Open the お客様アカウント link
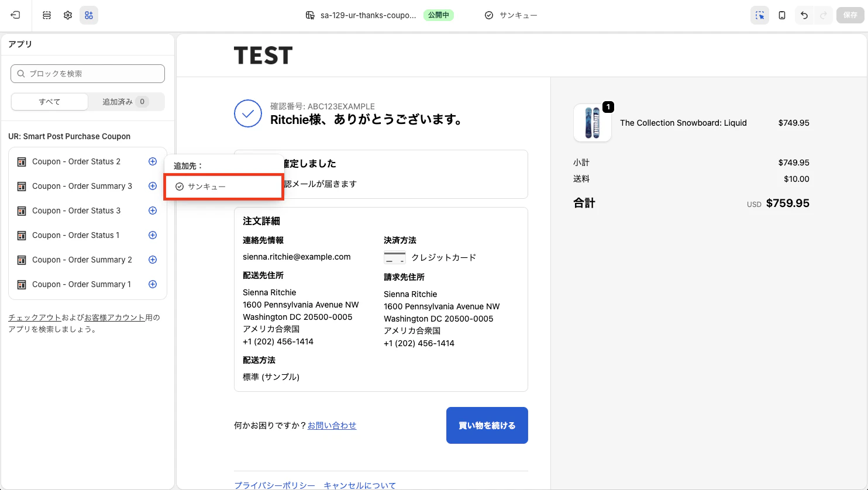Screen dimensions: 868x490 [x=115, y=318]
